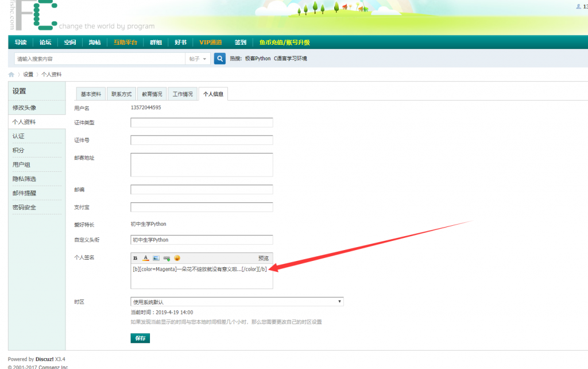Open the 时区 timezone dropdown
Viewport: 588px width, 369px height.
(x=237, y=302)
